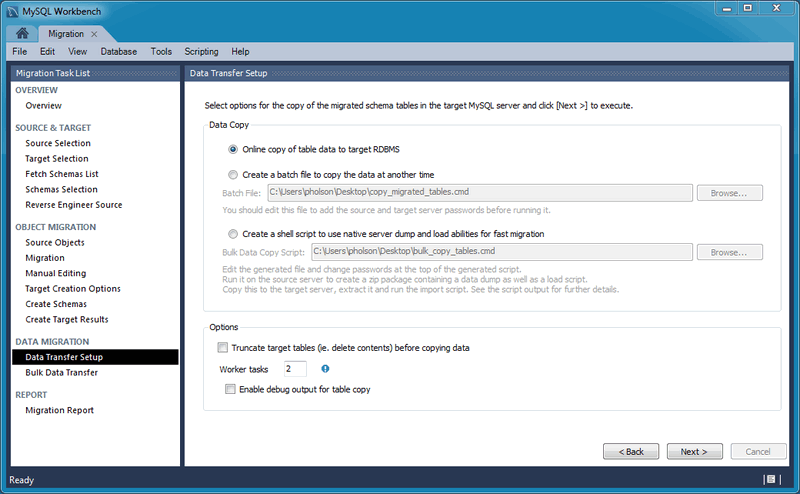Select Overview in task list

point(43,106)
